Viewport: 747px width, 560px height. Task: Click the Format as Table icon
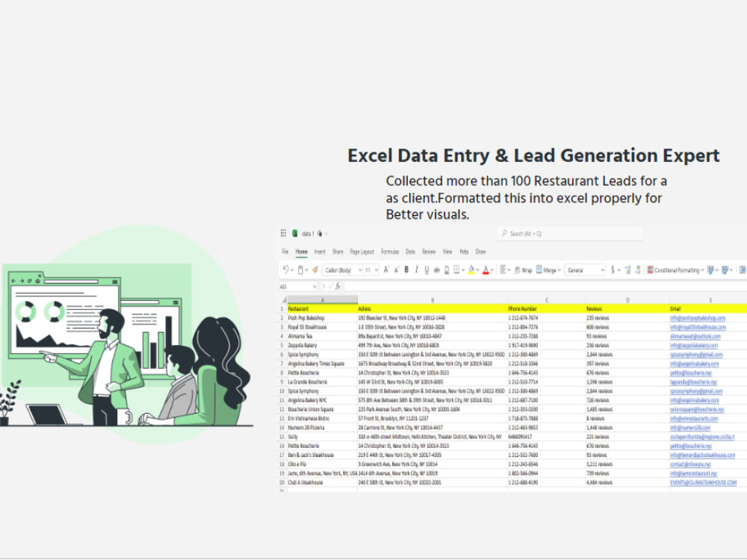710,270
